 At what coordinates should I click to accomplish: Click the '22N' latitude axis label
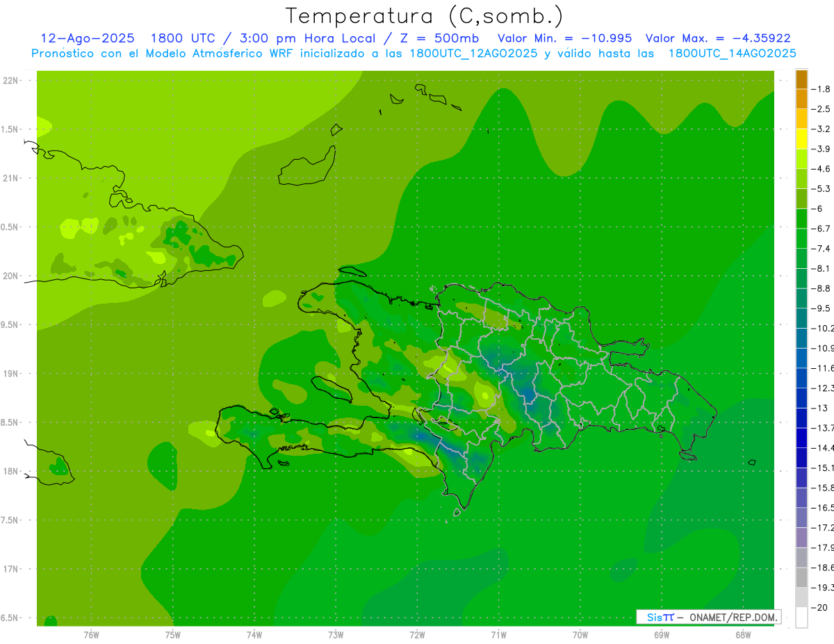point(10,81)
